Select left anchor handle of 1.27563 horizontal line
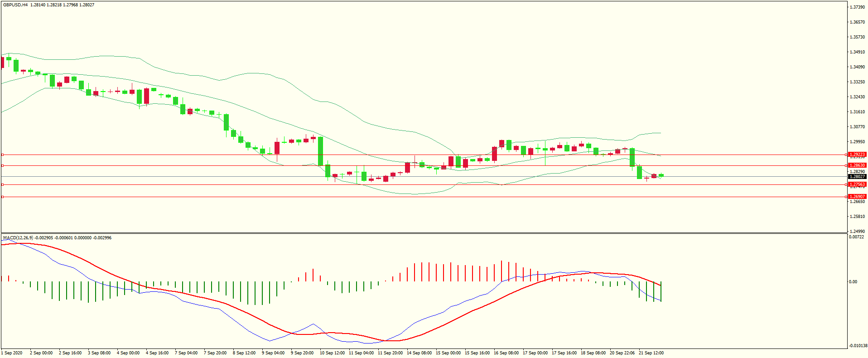Image resolution: width=868 pixels, height=358 pixels. pos(2,184)
